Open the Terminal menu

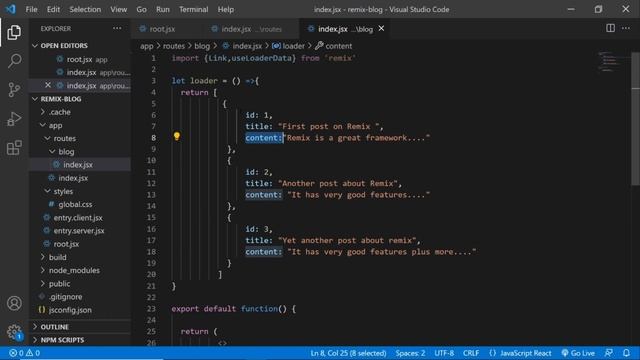[x=193, y=9]
